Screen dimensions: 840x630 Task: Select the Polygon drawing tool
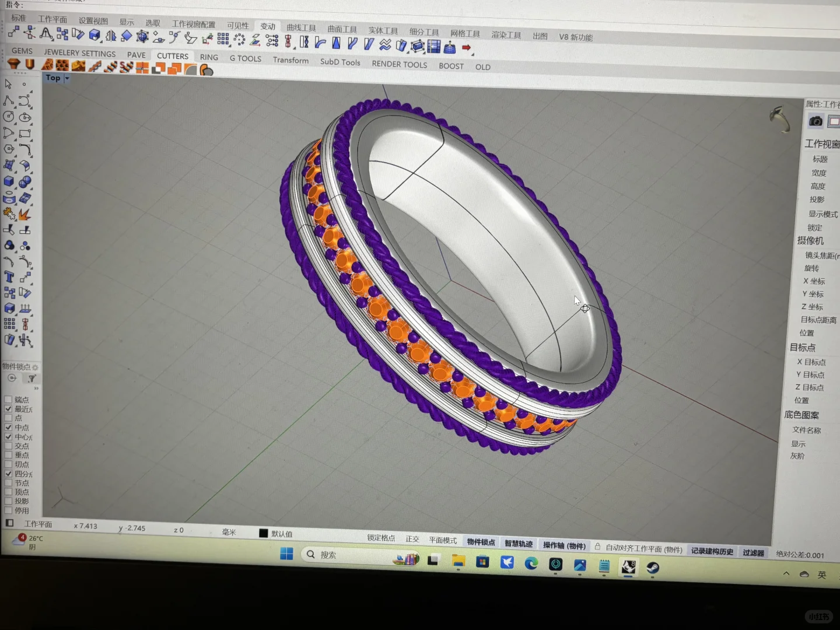pyautogui.click(x=9, y=149)
